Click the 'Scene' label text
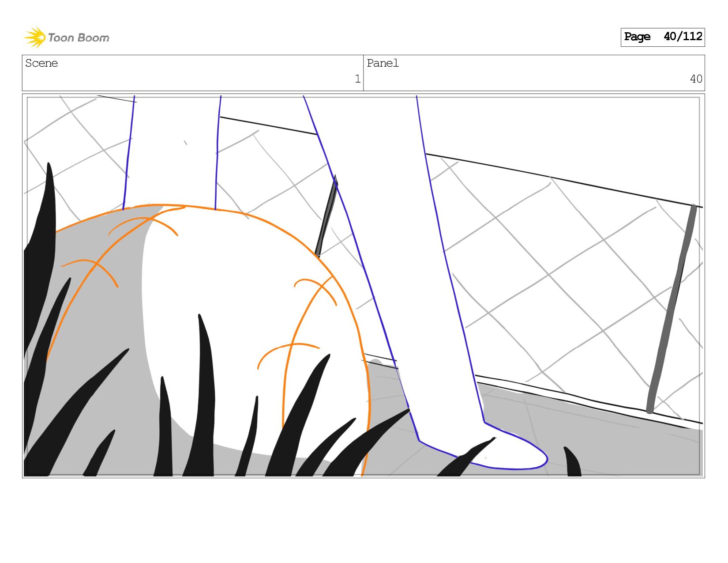 point(41,63)
